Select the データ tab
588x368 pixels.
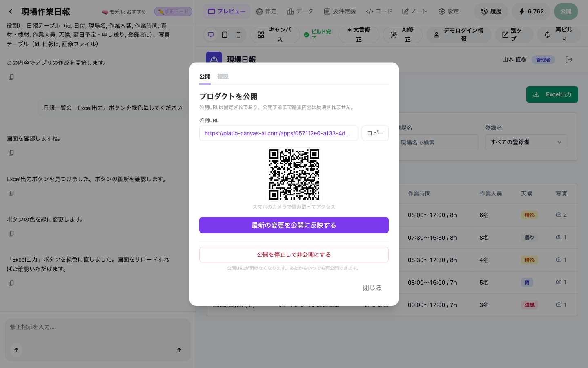point(300,11)
